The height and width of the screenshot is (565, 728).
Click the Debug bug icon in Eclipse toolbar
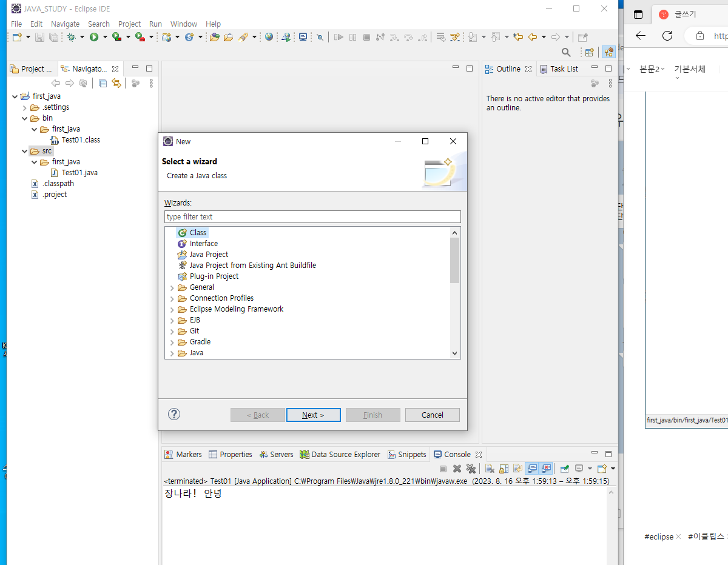71,37
